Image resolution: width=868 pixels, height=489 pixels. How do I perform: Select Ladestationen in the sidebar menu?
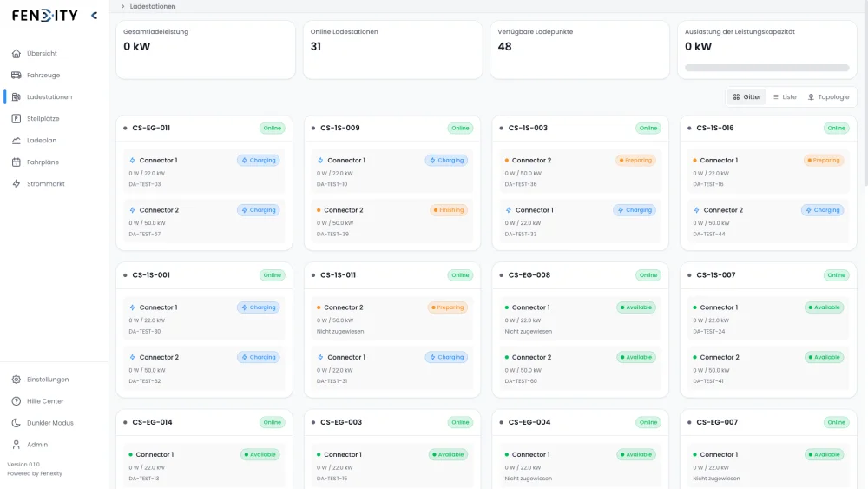[49, 97]
